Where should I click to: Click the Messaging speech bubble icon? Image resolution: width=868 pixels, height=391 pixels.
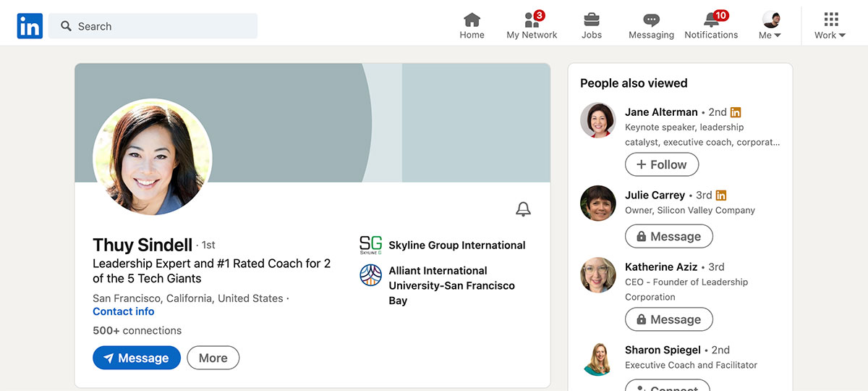[x=651, y=20]
